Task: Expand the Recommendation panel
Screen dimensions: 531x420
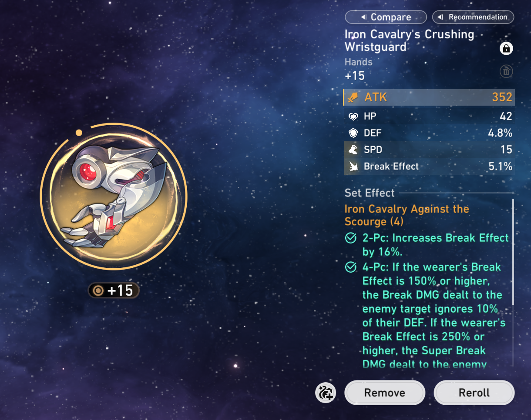Action: click(473, 17)
